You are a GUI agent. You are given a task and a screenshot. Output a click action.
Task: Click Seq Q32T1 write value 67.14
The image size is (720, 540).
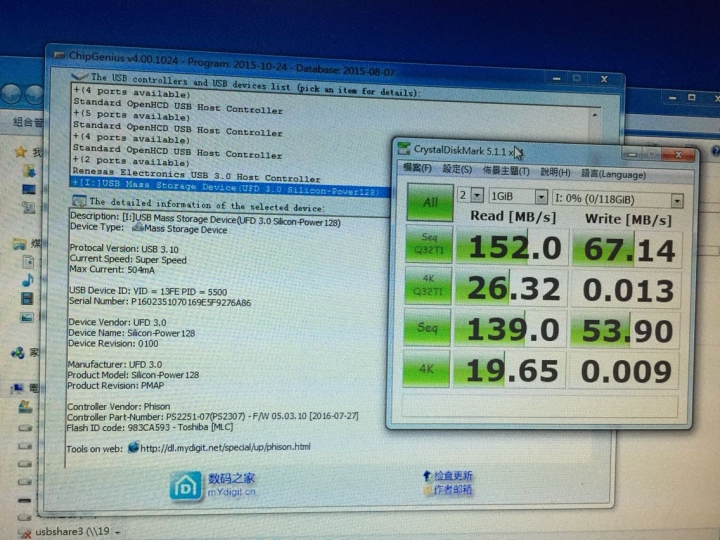pos(628,250)
